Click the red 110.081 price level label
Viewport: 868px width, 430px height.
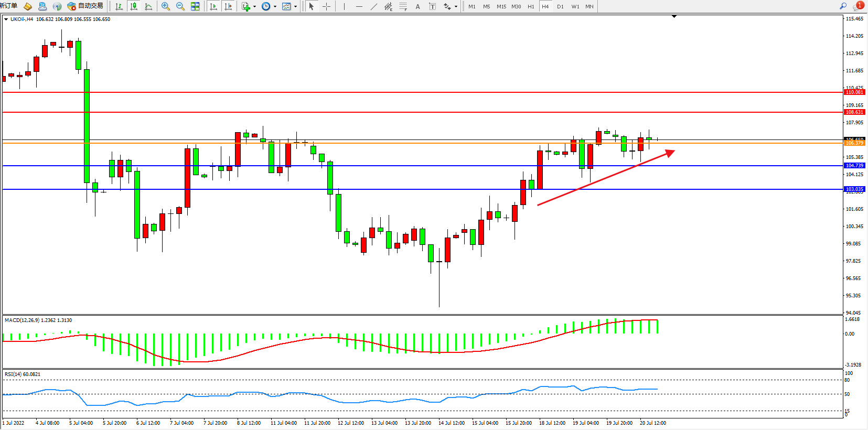[854, 92]
